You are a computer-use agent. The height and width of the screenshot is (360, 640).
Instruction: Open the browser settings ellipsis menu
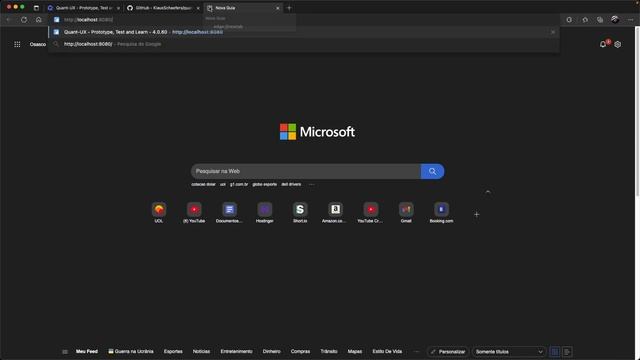pos(631,19)
